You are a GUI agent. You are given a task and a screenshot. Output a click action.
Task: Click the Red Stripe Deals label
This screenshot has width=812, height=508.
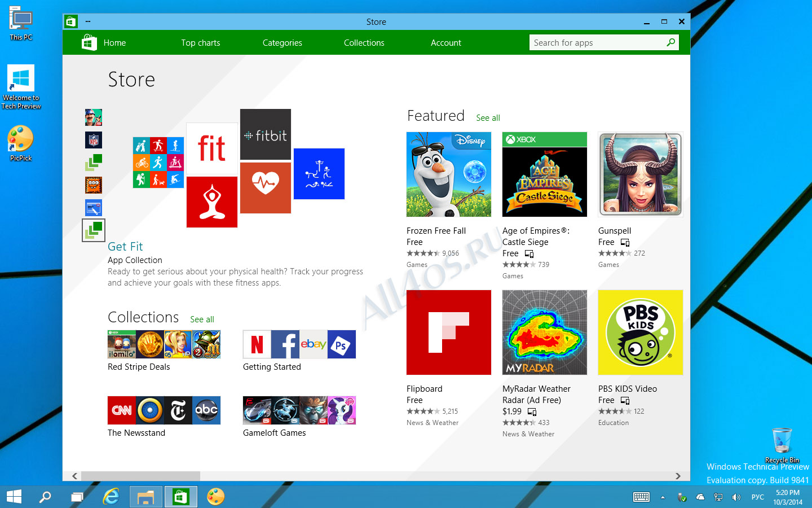pyautogui.click(x=139, y=367)
